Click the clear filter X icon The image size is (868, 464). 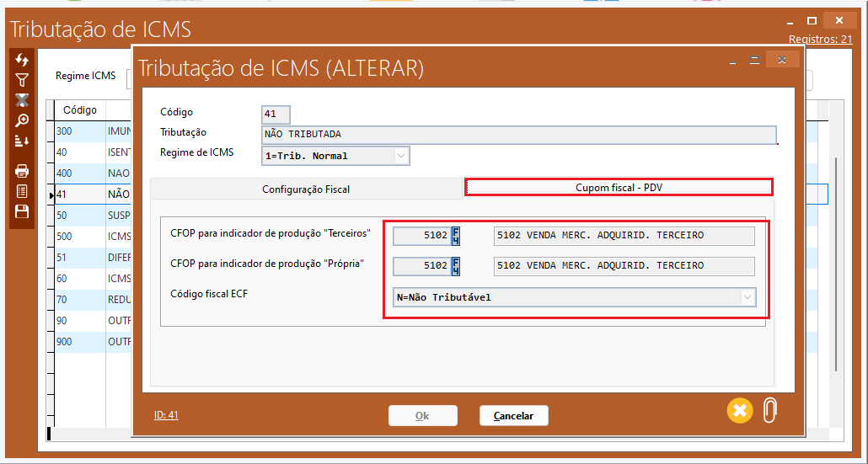click(22, 100)
